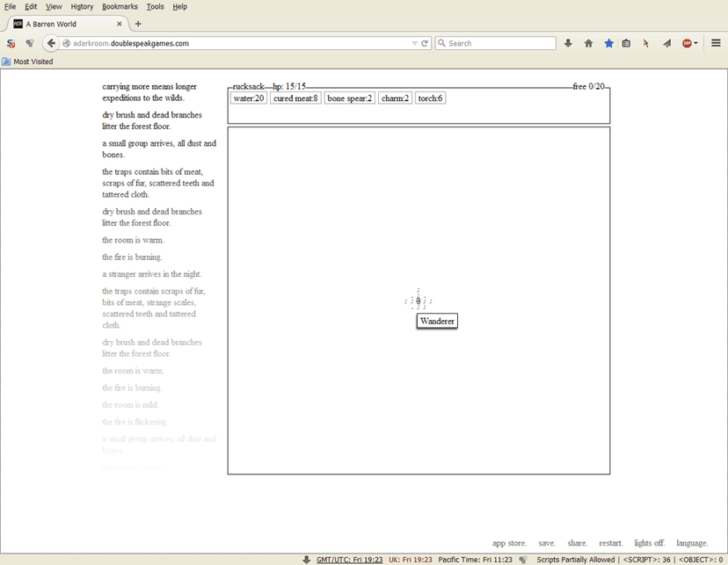Open the View menu
This screenshot has height=565, width=728.
pyautogui.click(x=54, y=6)
